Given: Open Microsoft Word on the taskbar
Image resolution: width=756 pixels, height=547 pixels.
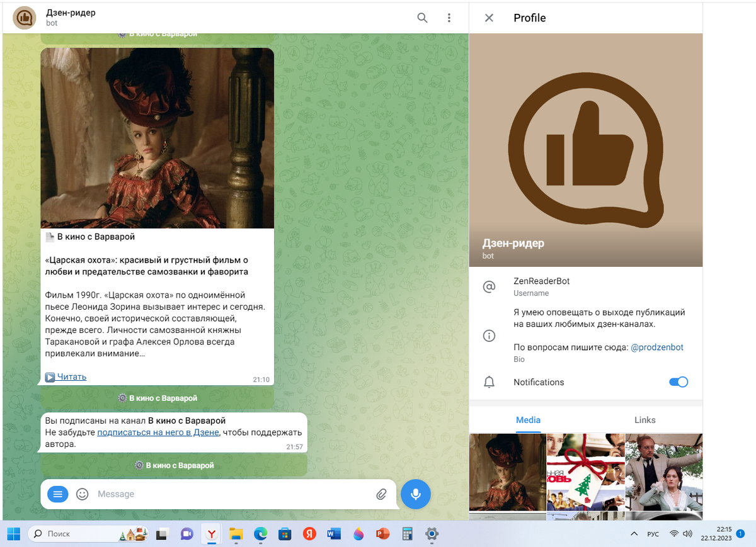Looking at the screenshot, I should tap(334, 534).
